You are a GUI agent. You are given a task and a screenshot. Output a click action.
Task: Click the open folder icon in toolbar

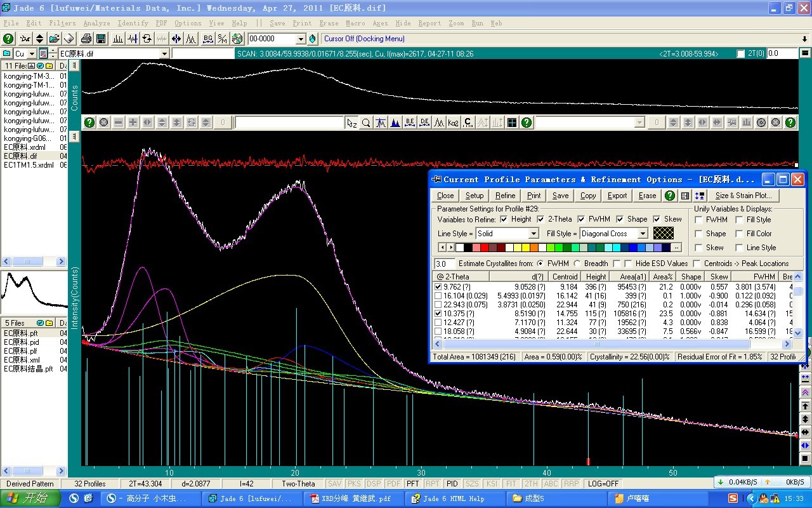point(55,39)
